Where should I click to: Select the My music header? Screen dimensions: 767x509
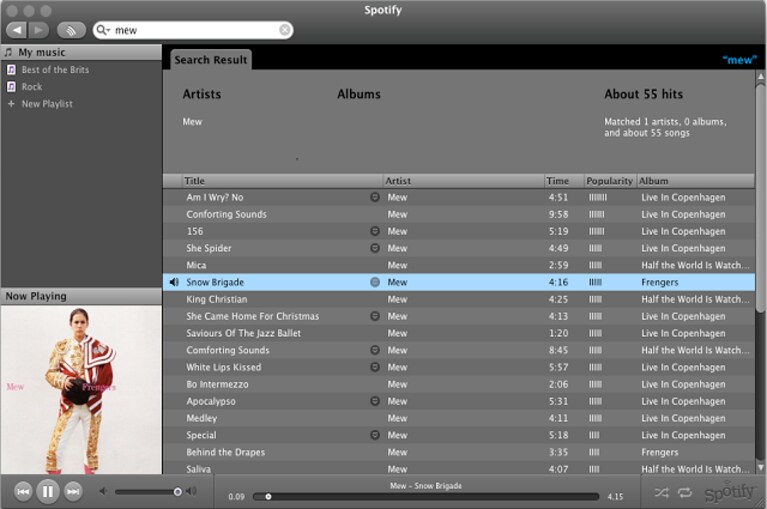pos(81,52)
